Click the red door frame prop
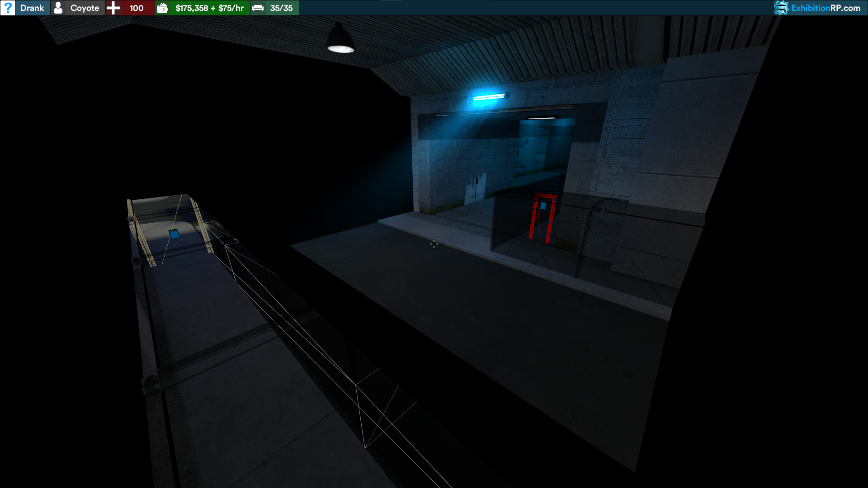This screenshot has width=868, height=488. click(x=542, y=218)
